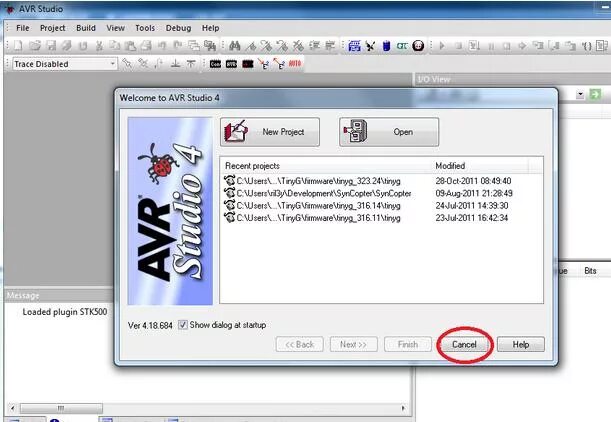This screenshot has height=422, width=611.
Task: Open the I/O View dropdown arrow
Action: point(580,94)
